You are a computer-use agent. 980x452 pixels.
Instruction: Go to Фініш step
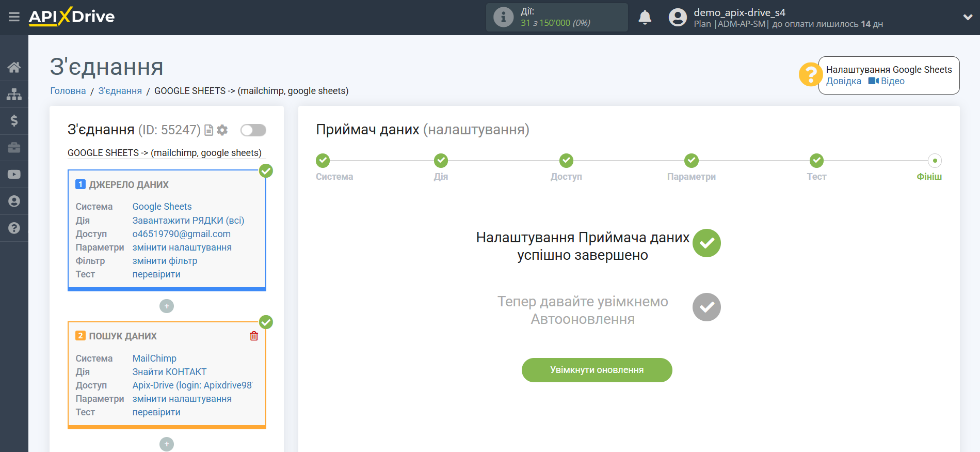(935, 161)
